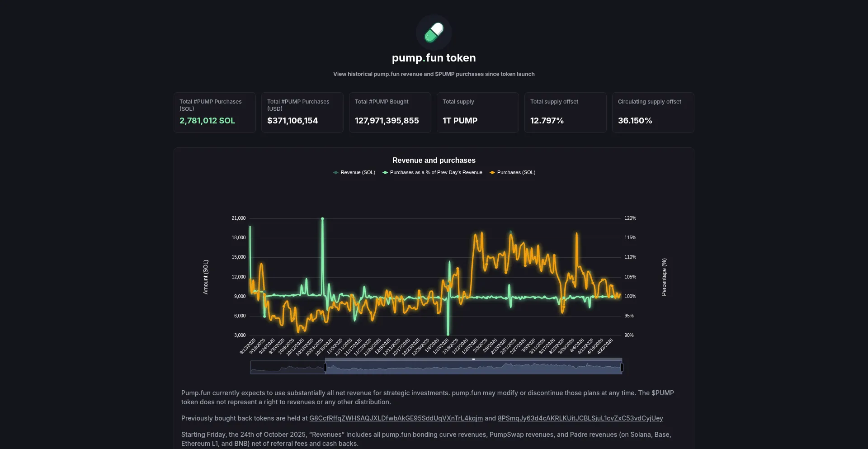Click the 21,000 y-axis tick label
This screenshot has width=868, height=449.
(x=239, y=218)
